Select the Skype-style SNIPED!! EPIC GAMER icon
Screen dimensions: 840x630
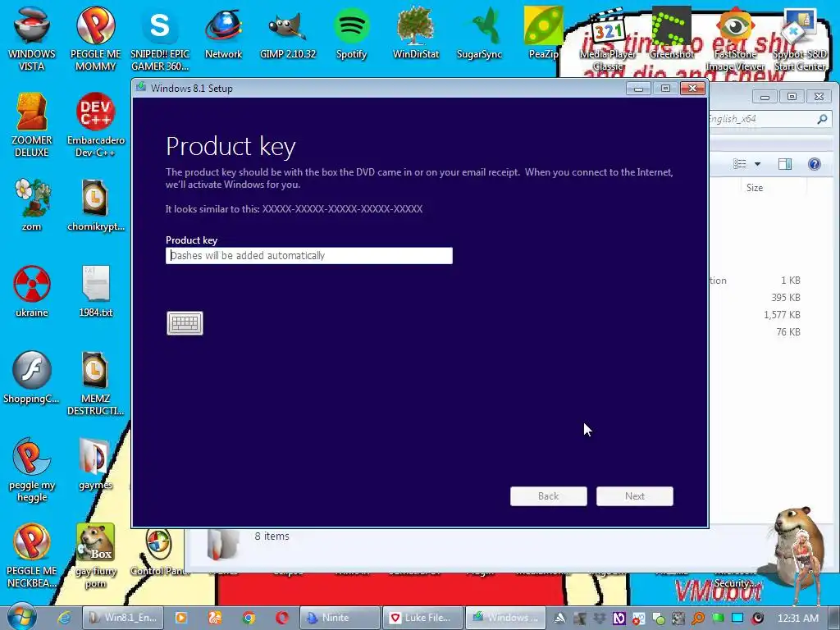(x=160, y=39)
